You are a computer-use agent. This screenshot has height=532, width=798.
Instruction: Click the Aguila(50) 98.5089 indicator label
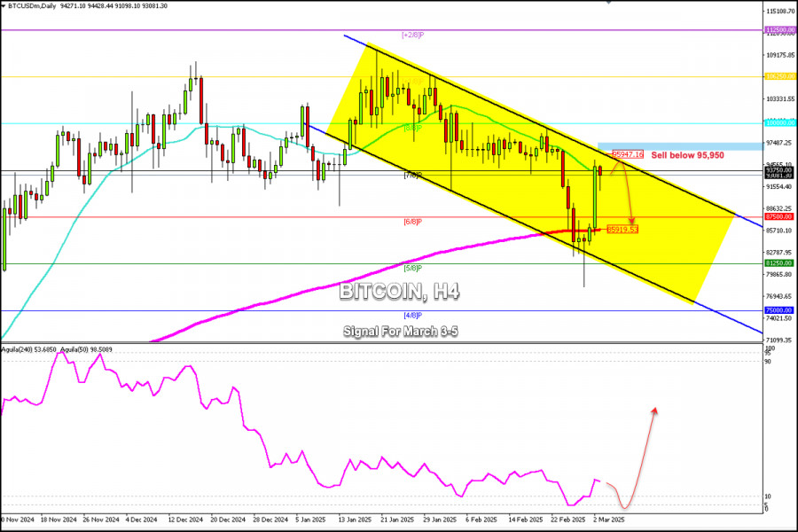[87, 349]
